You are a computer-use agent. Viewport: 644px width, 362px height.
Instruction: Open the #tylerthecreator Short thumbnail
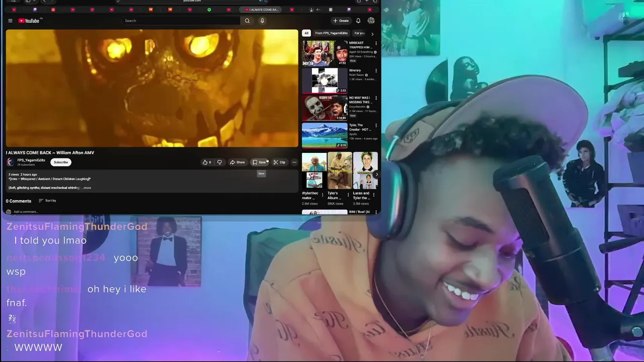coord(314,170)
